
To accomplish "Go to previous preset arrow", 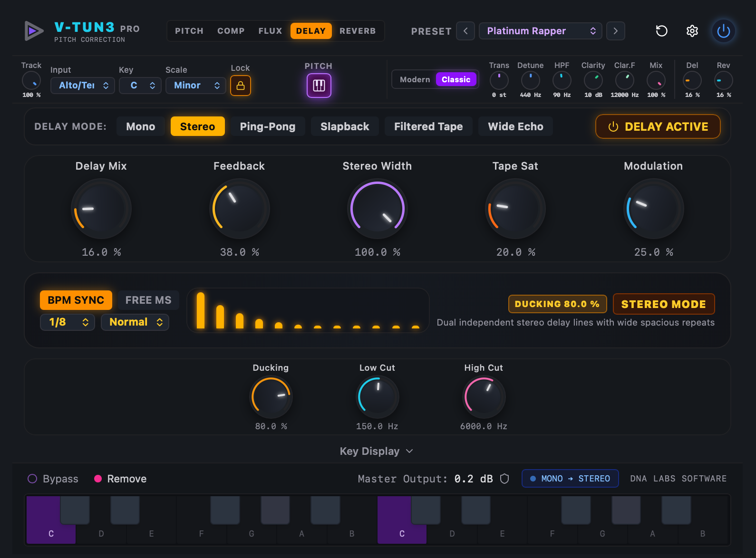I will [465, 31].
